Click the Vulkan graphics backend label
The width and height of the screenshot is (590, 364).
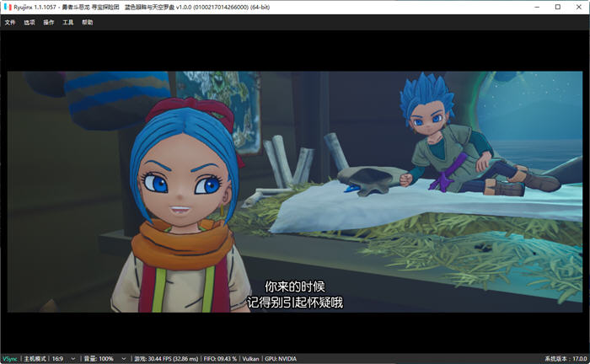tap(250, 359)
